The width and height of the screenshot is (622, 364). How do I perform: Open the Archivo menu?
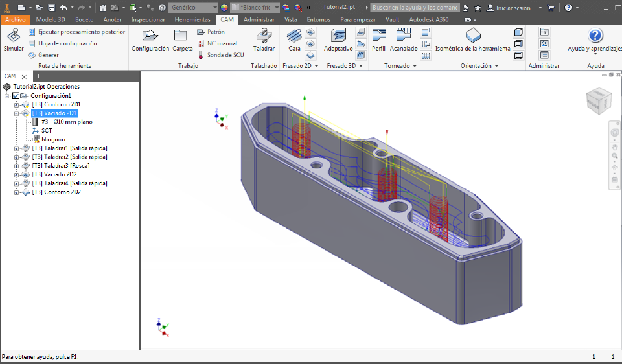click(x=16, y=19)
